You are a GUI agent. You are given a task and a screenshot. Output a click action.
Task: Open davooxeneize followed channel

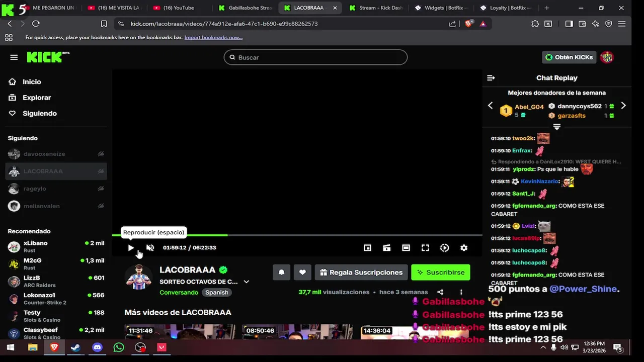coord(56,154)
